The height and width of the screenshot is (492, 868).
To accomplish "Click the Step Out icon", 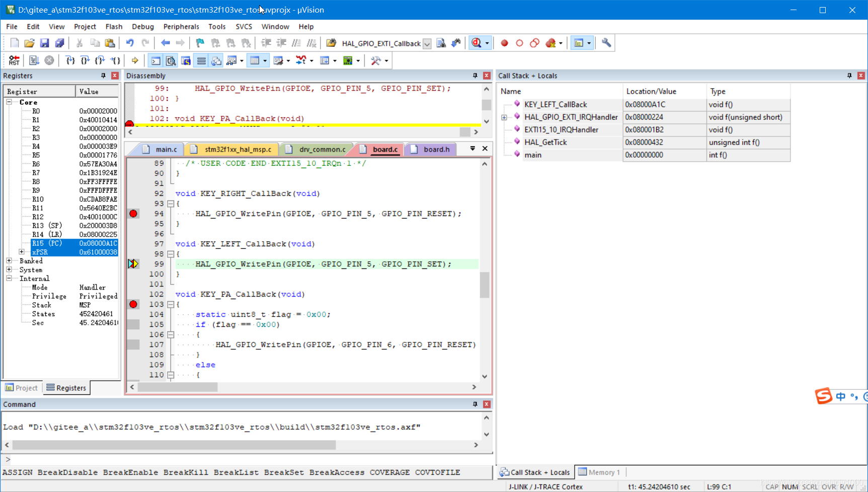I will (100, 60).
